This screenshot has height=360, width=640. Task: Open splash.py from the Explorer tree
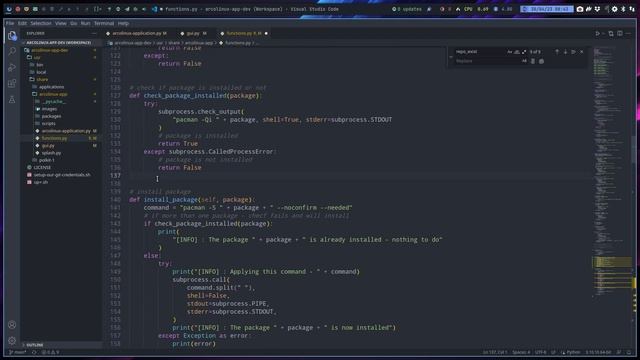point(51,153)
